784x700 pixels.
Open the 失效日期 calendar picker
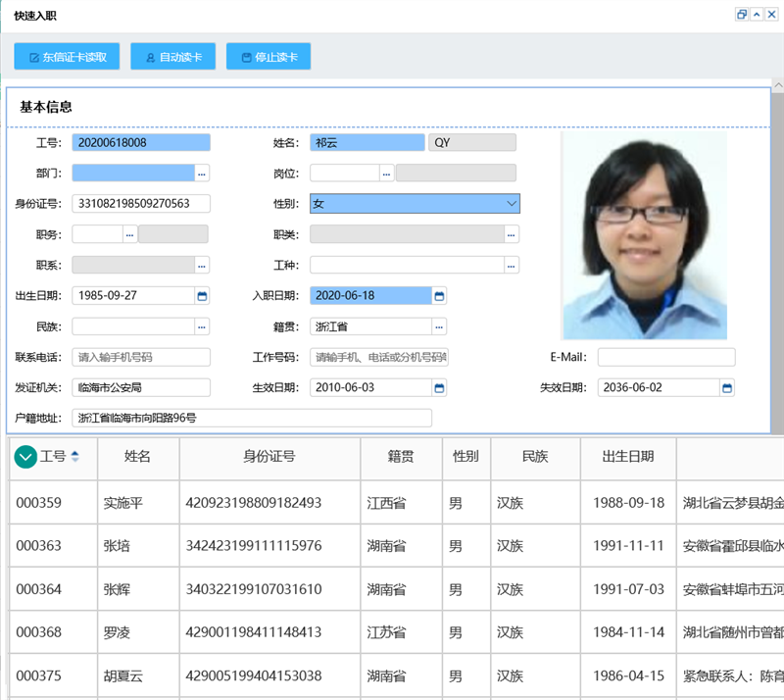point(727,387)
